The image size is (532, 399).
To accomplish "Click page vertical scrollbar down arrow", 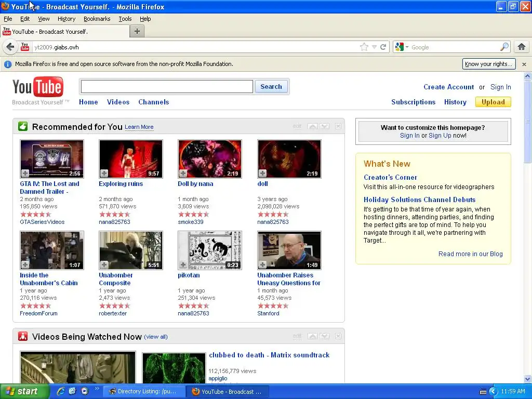I will pos(528,379).
